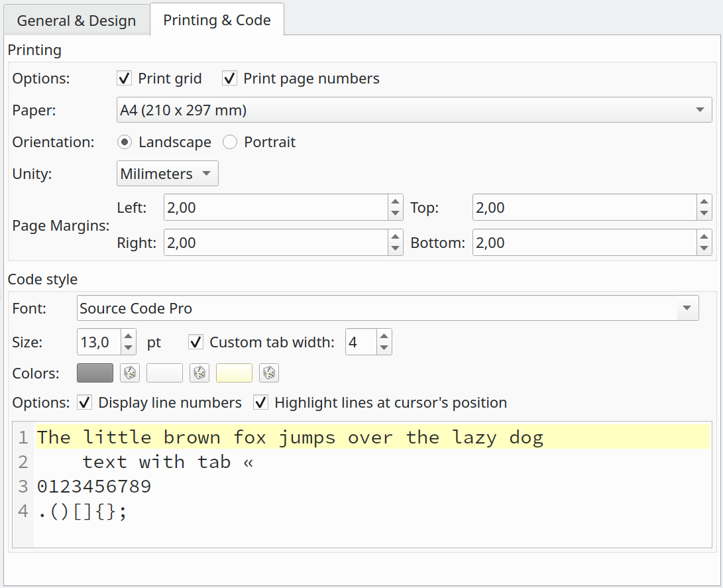This screenshot has width=723, height=588.
Task: Increase the Right margin with up arrow
Action: coord(395,237)
